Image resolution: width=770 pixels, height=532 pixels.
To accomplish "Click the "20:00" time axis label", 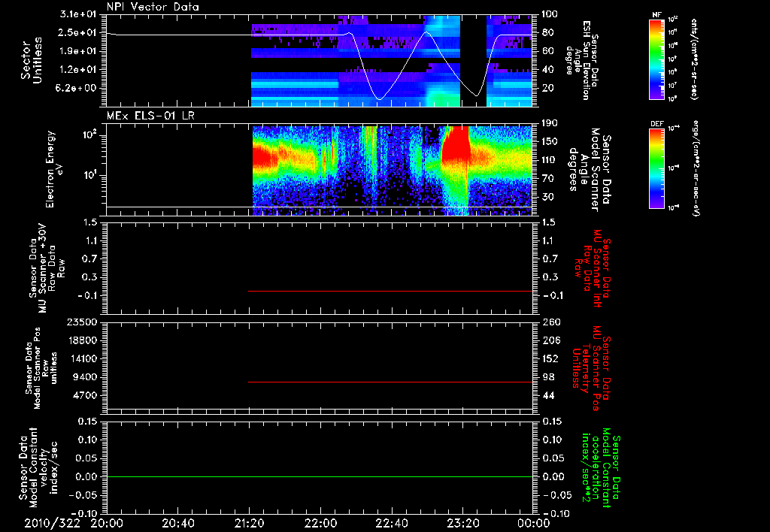I will point(107,523).
